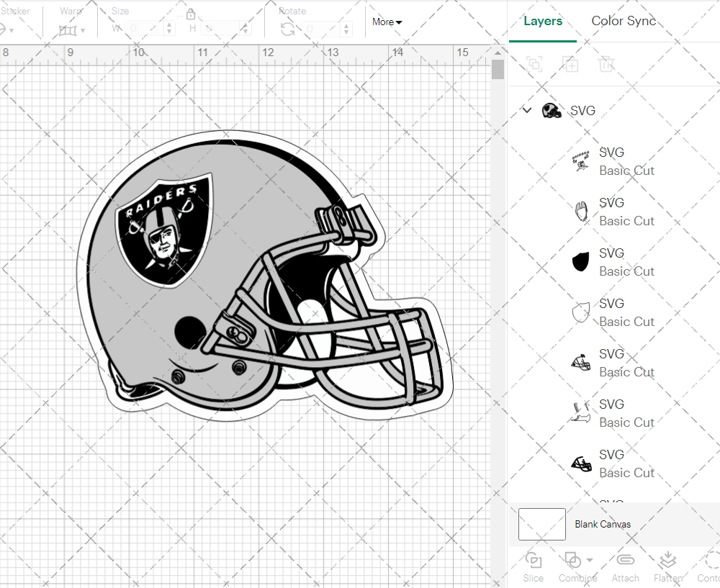The height and width of the screenshot is (588, 720).
Task: Switch to the Layers tab
Action: tap(543, 21)
